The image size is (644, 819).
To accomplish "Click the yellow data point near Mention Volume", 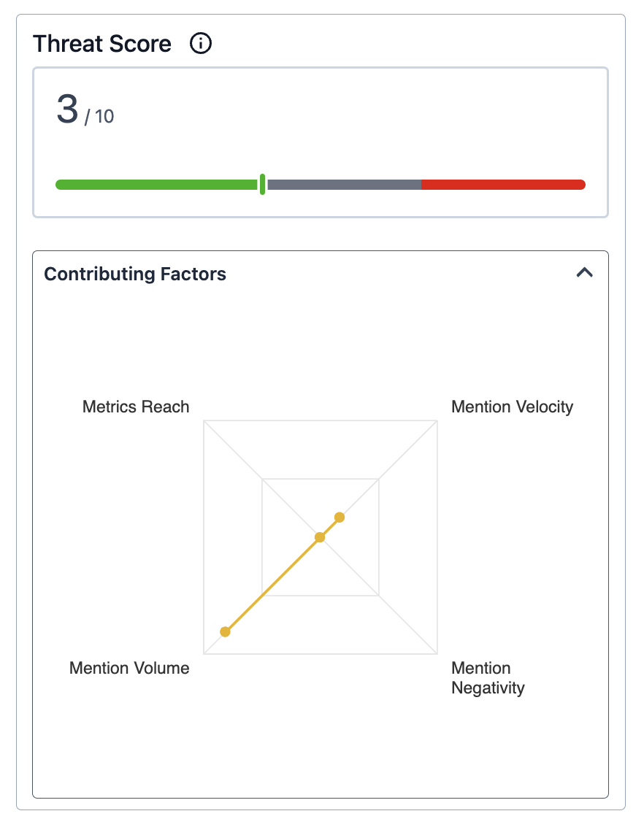I will [x=225, y=632].
